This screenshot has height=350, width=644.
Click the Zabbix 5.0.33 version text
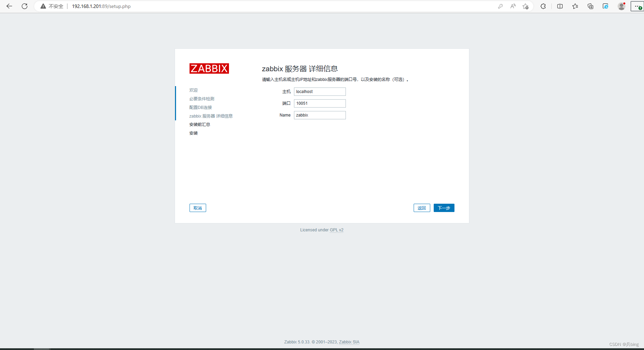pos(297,342)
